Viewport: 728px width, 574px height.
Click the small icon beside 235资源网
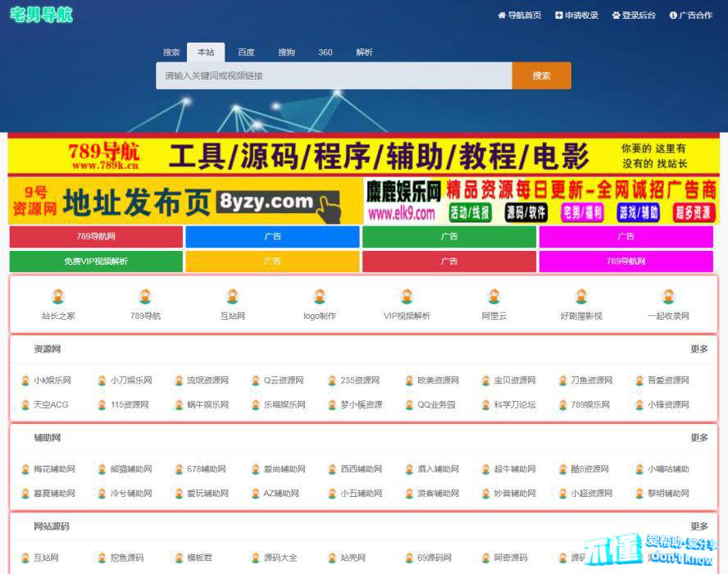tap(332, 380)
